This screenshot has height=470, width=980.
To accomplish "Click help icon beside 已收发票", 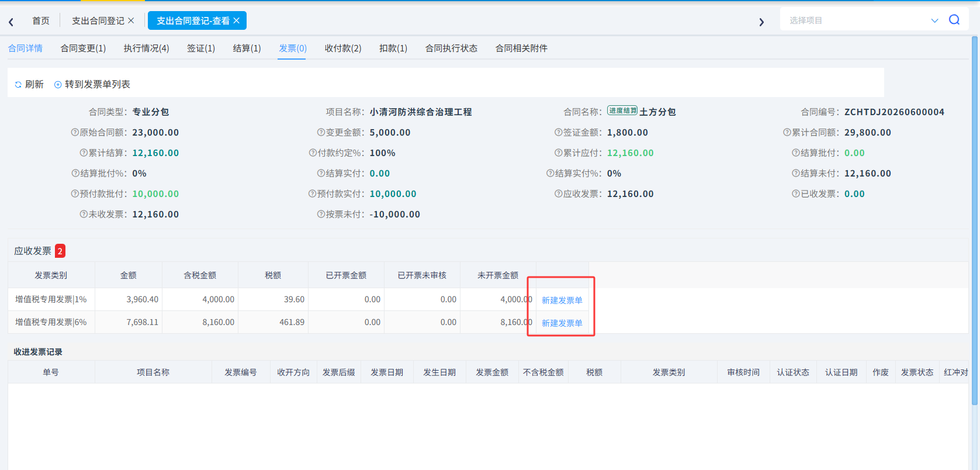I will coord(796,194).
